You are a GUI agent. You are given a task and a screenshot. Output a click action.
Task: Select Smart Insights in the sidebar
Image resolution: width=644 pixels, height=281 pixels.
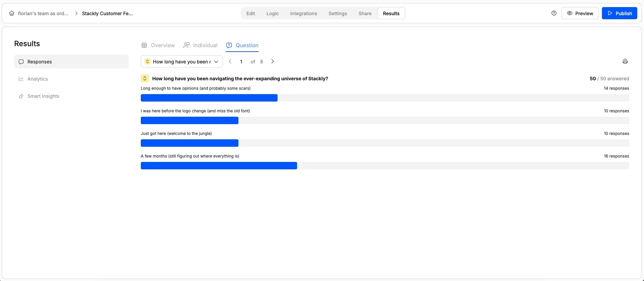tap(43, 96)
